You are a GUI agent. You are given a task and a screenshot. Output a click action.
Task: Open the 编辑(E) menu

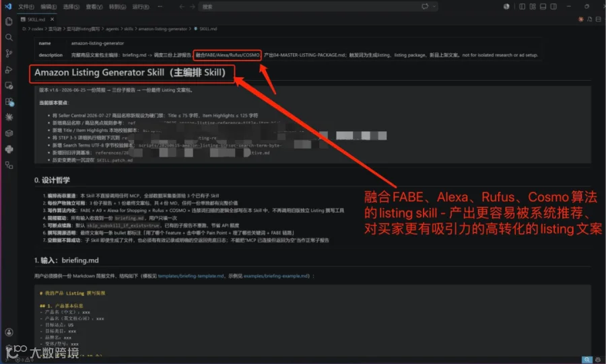(x=48, y=7)
